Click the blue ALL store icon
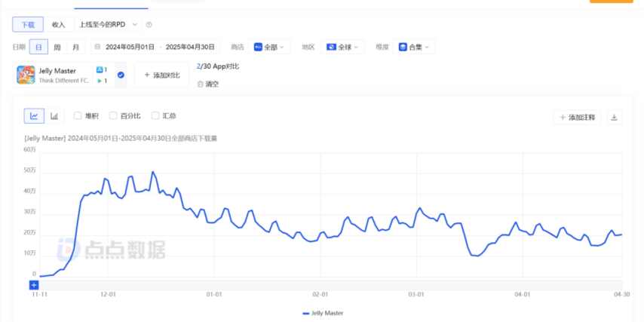 tap(258, 47)
